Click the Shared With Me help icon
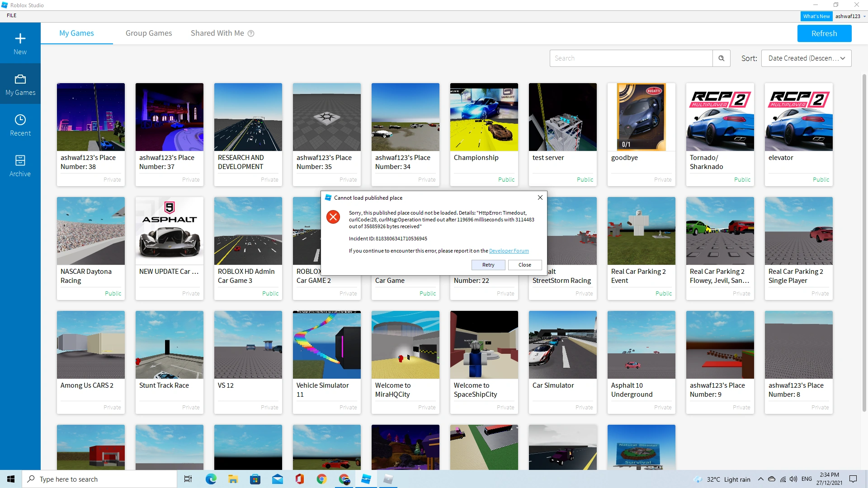The width and height of the screenshot is (868, 488). (251, 33)
